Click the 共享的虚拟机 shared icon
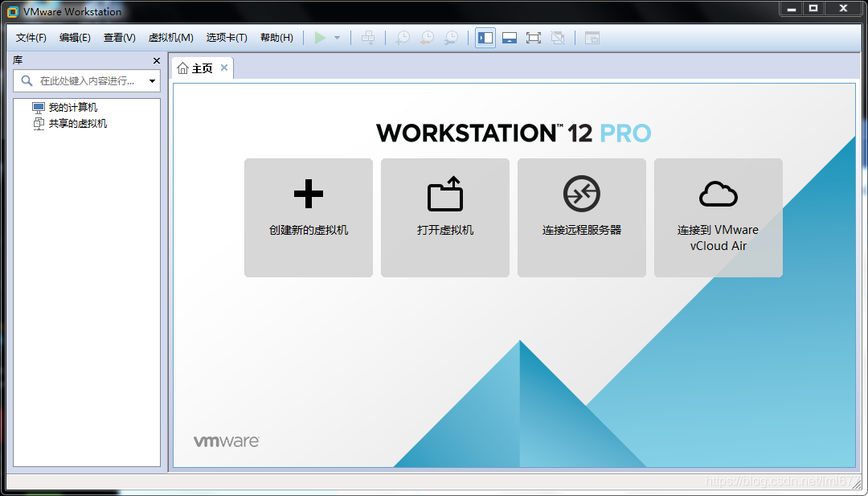This screenshot has width=868, height=496. pos(39,124)
